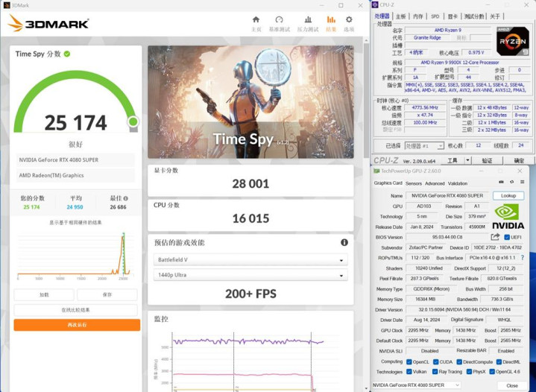Click the GPU-Z refresh icon
This screenshot has height=392, width=536.
click(x=511, y=182)
